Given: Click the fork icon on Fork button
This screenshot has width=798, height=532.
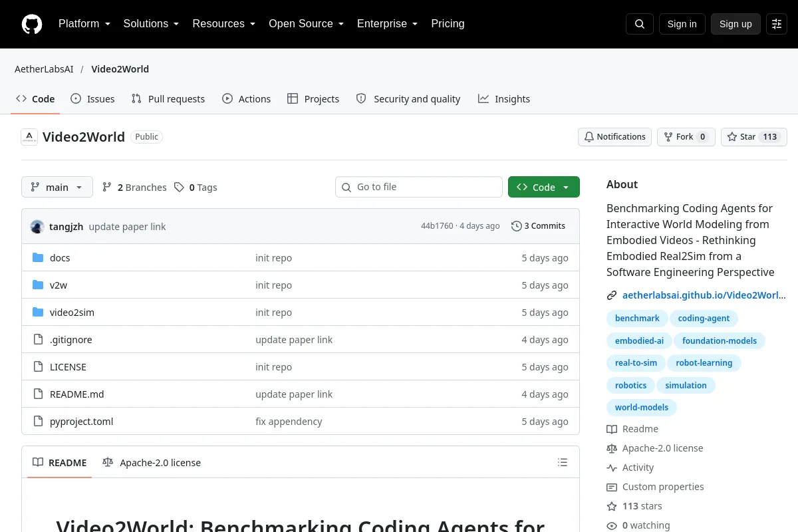Looking at the screenshot, I should (x=668, y=137).
